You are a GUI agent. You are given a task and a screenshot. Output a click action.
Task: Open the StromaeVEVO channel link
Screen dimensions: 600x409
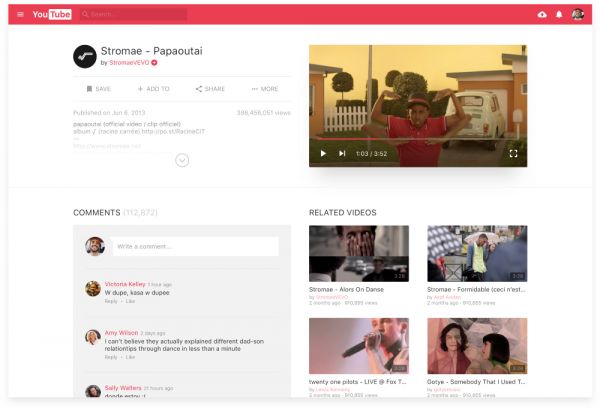(129, 62)
